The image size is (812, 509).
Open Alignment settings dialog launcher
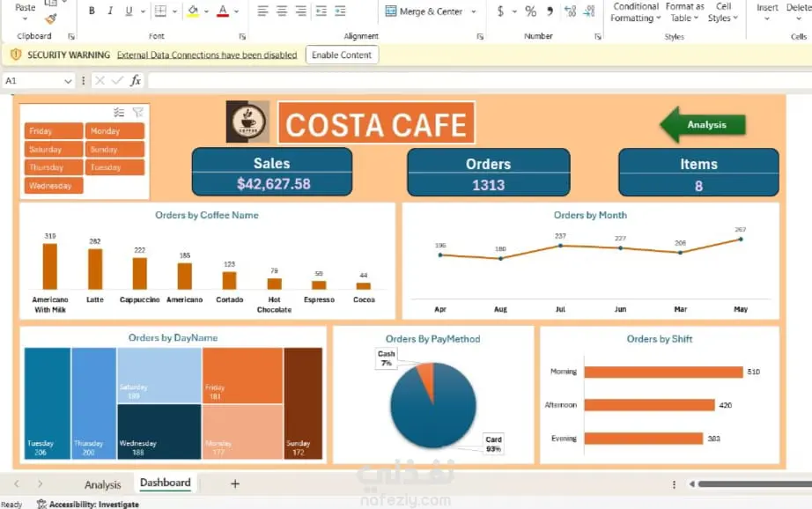click(480, 36)
